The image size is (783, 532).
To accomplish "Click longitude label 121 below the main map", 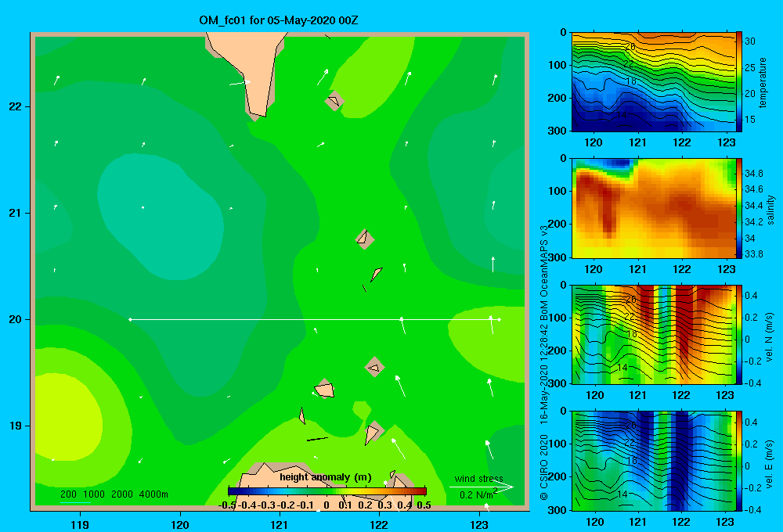I will [x=280, y=524].
